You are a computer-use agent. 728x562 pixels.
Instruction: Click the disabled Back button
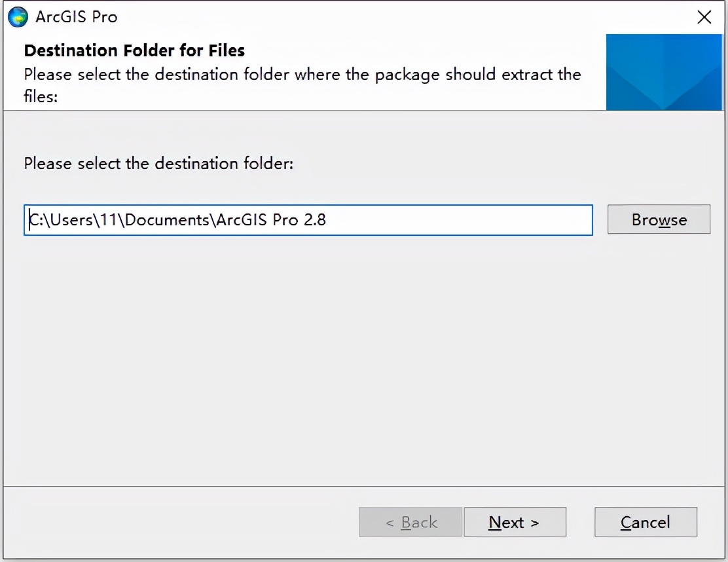pyautogui.click(x=410, y=522)
